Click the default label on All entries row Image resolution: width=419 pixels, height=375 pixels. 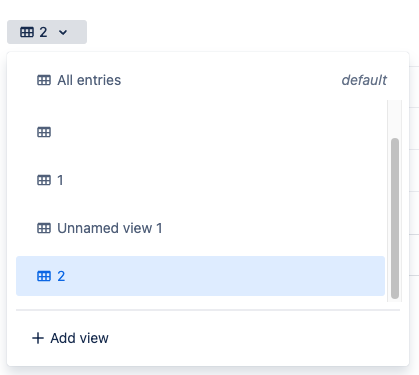point(364,80)
